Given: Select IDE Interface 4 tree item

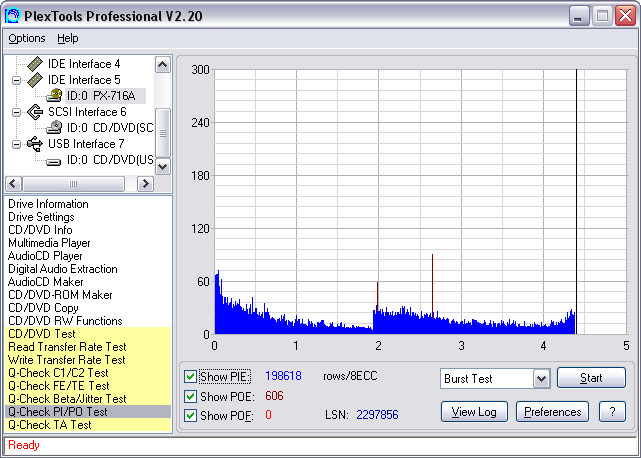Looking at the screenshot, I should tap(84, 64).
